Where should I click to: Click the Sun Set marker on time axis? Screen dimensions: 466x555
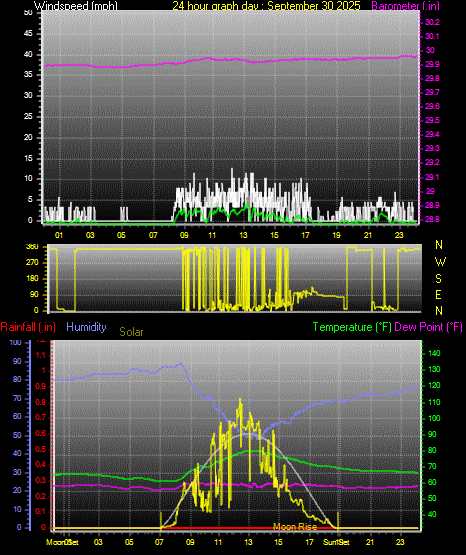pos(336,542)
